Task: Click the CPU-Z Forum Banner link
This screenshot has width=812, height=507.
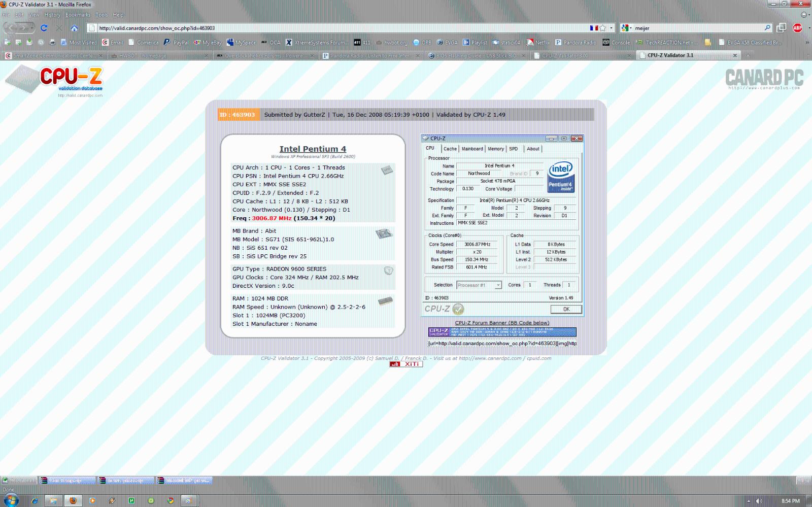Action: point(502,323)
